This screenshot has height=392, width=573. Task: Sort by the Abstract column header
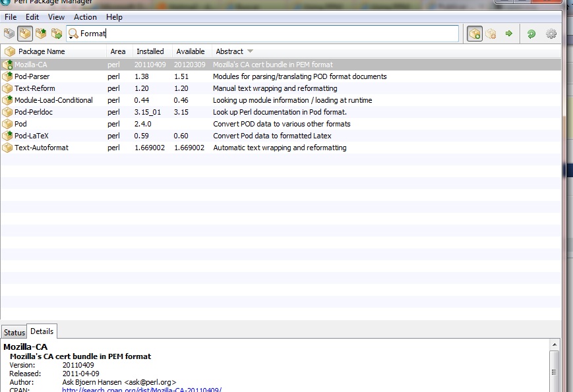229,51
